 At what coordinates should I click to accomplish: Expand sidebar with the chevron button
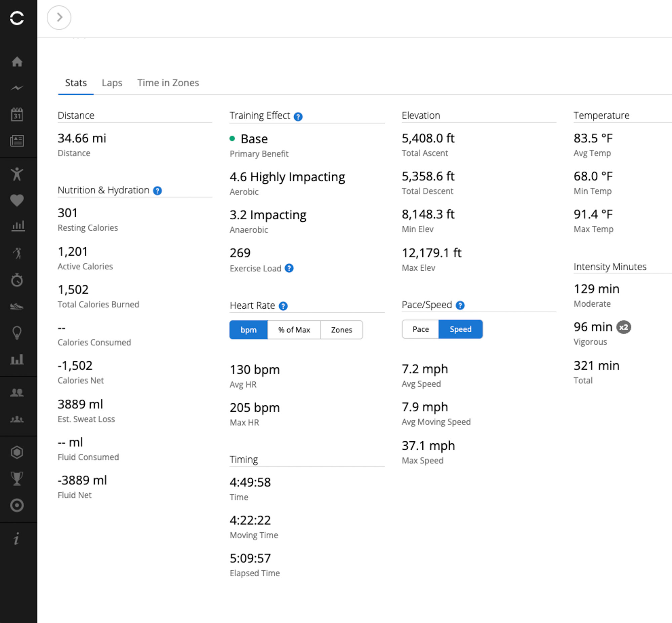(59, 17)
